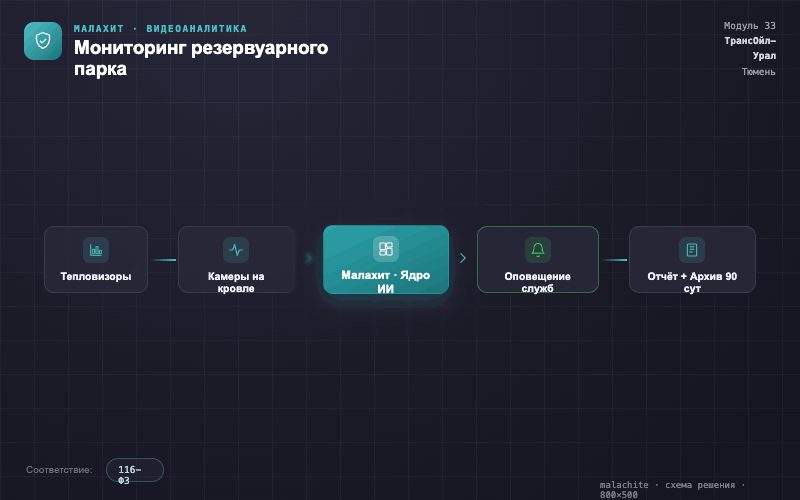Click the 116-ФЗ compliance badge

click(135, 470)
